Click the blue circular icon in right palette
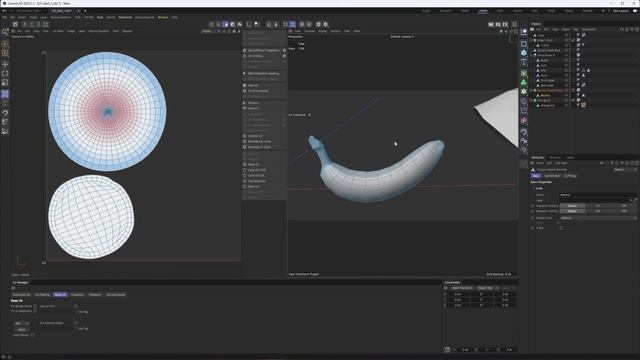Screen dimensions: 640x360 [524, 53]
